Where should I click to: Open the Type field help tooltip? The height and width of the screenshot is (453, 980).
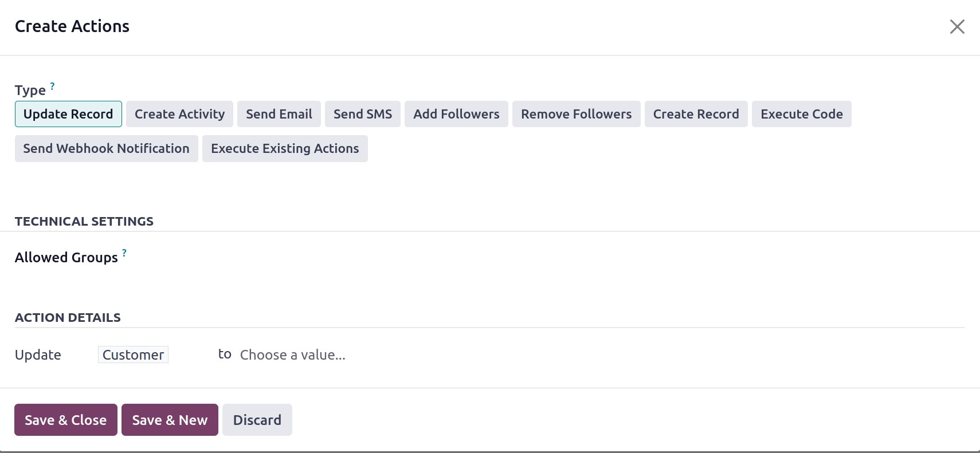[52, 86]
